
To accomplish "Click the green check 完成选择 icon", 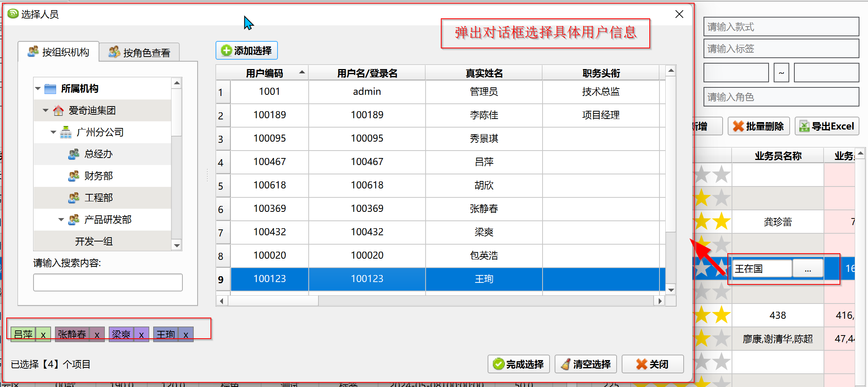I will [x=498, y=364].
